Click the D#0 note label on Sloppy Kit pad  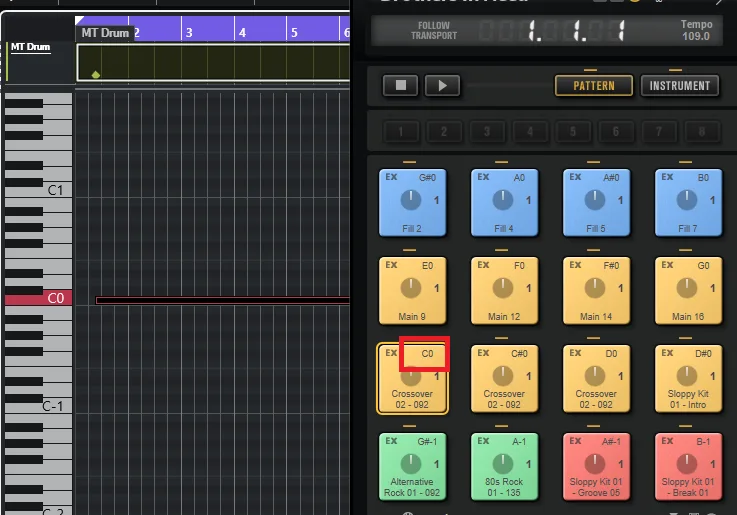[x=703, y=353]
